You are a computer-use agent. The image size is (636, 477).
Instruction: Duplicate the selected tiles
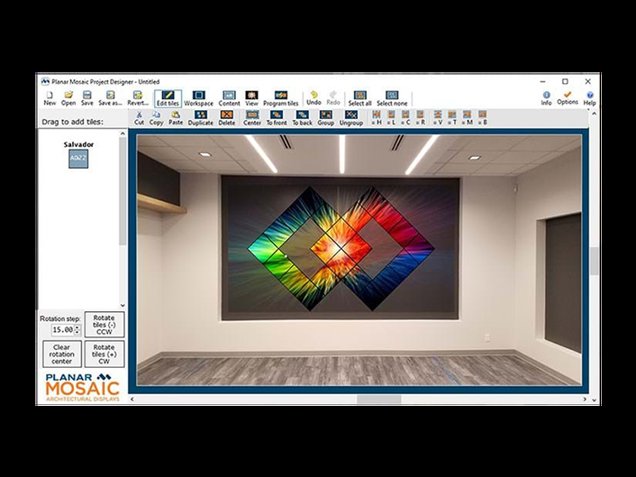click(200, 118)
